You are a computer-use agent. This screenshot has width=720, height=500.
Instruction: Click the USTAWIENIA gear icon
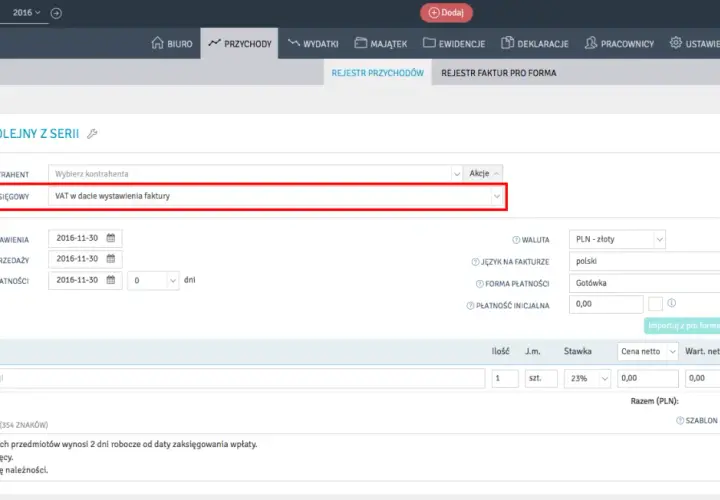coord(675,43)
